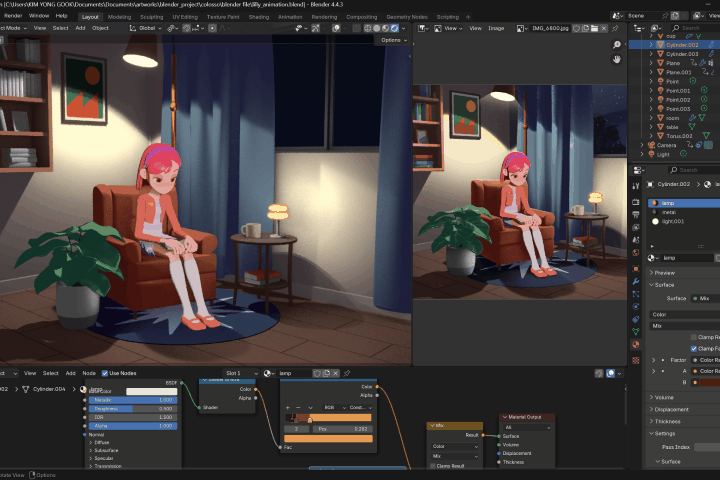Disable Clamp Factor checkbox in properties

click(x=694, y=349)
